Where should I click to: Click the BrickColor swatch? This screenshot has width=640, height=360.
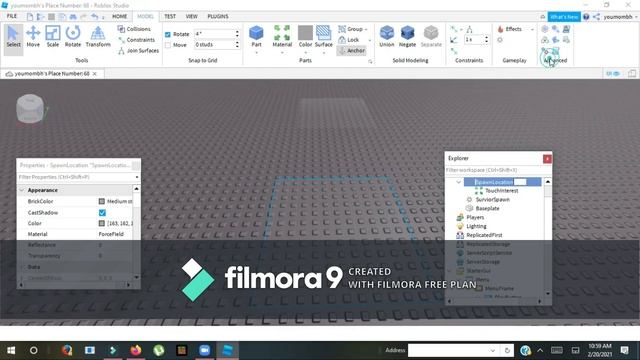point(102,201)
